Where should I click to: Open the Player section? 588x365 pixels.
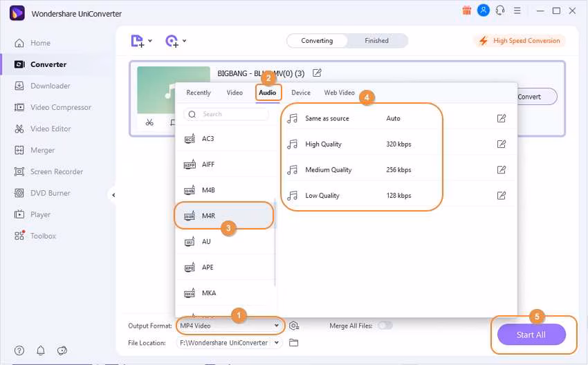coord(33,214)
